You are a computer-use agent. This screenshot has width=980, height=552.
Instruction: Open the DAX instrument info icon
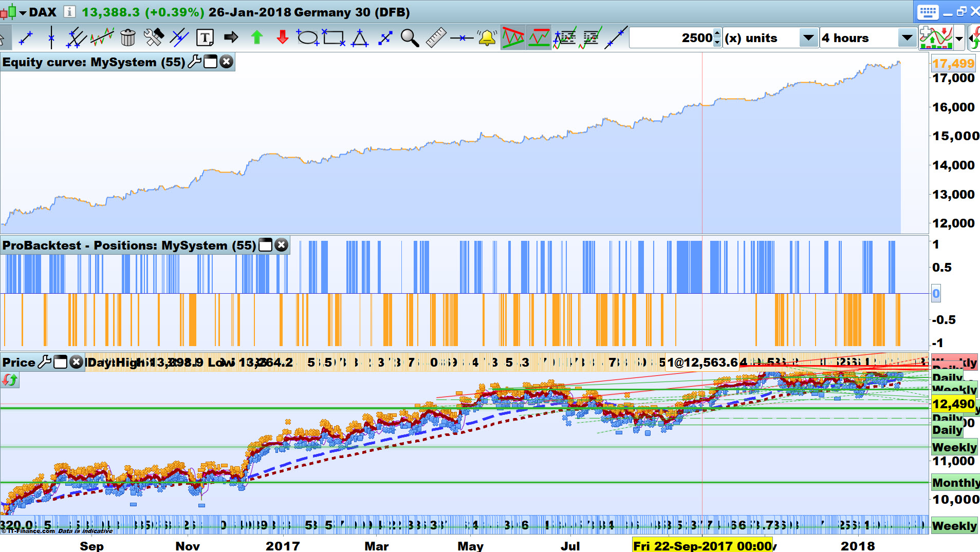pyautogui.click(x=69, y=12)
